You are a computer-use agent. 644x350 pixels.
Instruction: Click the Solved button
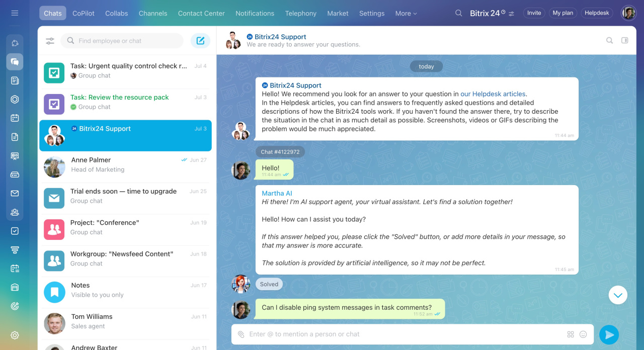coord(269,284)
